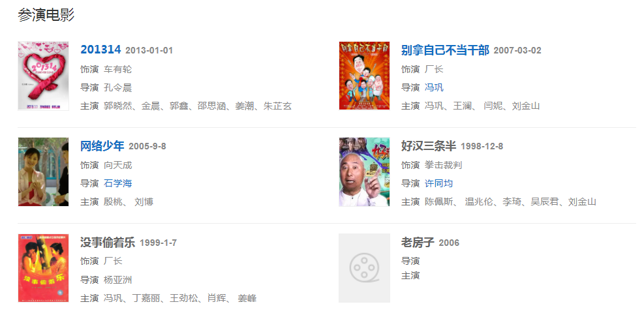Viewport: 644px width, 315px height.
Task: Open the 别拿自己不当干部 cartoon poster
Action: pos(364,76)
